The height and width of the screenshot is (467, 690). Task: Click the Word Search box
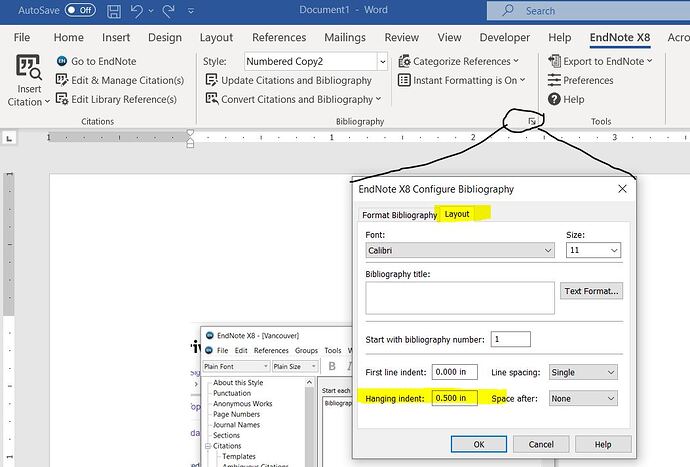tap(588, 11)
